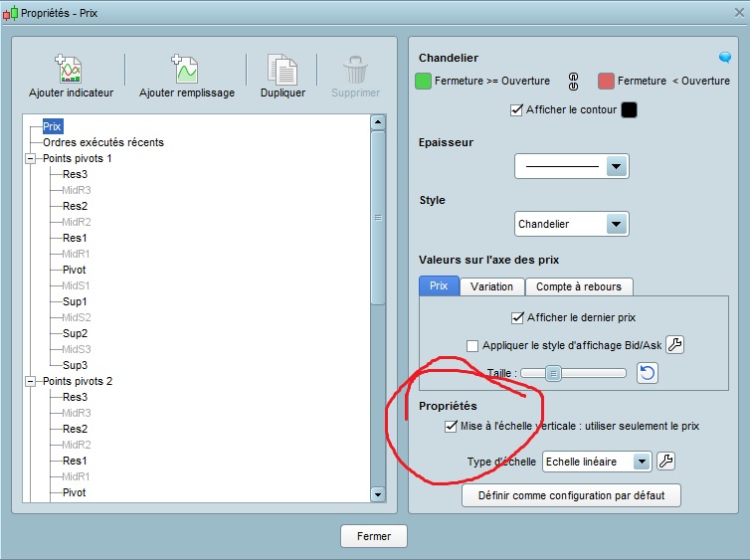The image size is (750, 560).
Task: Toggle Afficher le contour checkbox
Action: click(516, 110)
